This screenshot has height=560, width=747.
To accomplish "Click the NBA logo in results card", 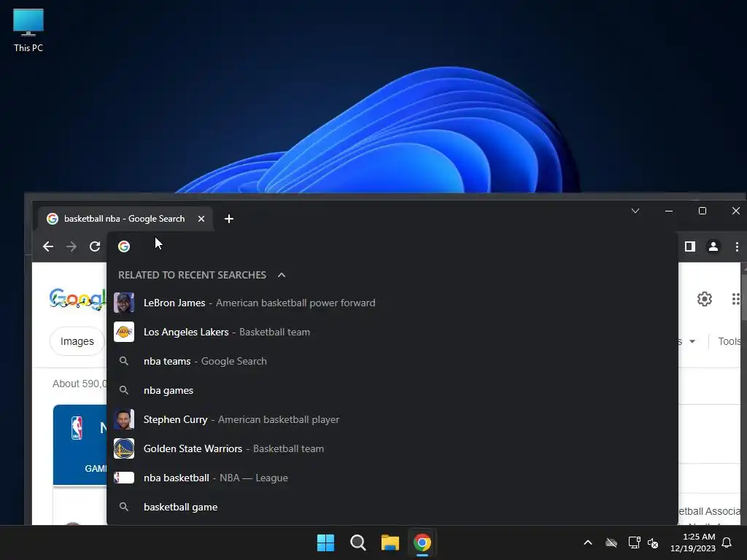I will click(x=77, y=427).
